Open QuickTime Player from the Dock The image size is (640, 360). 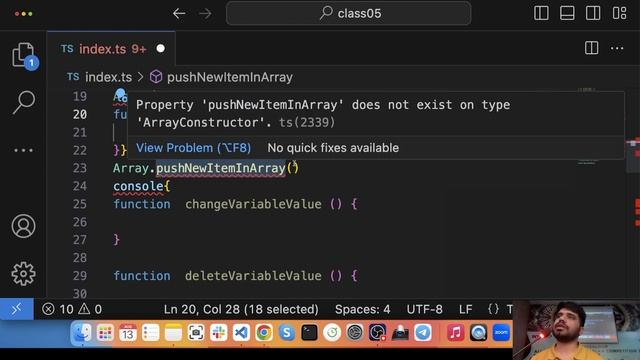pyautogui.click(x=478, y=333)
